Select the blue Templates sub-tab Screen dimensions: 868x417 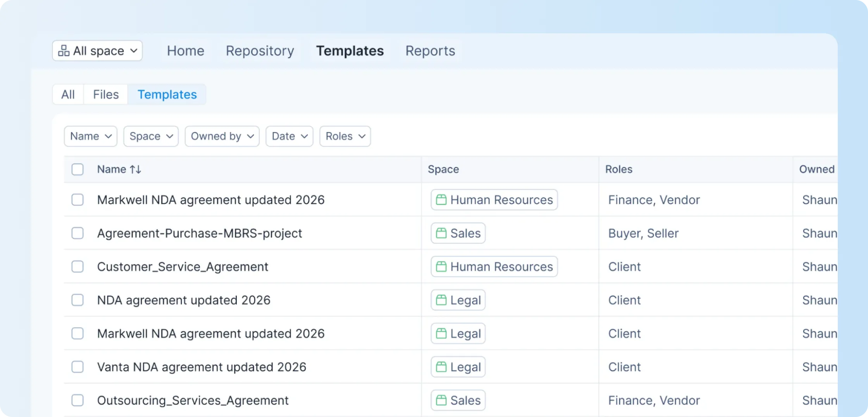tap(167, 95)
